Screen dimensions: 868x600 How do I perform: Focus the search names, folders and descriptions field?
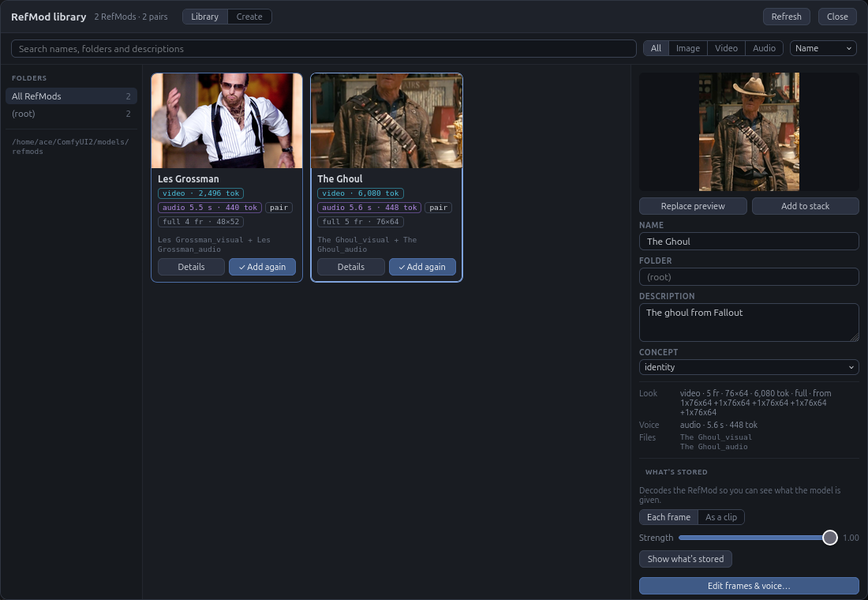324,49
